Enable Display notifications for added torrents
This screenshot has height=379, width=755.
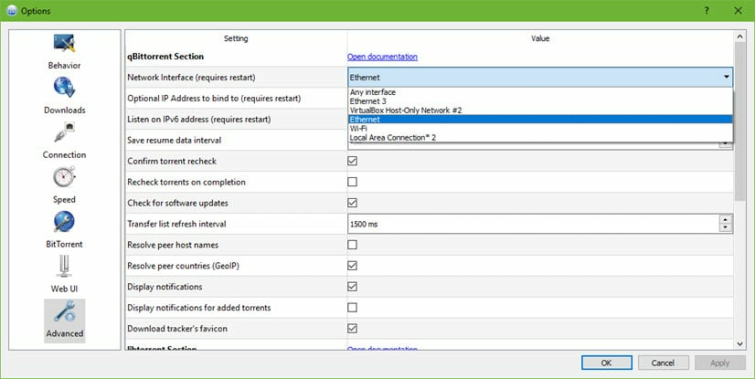352,307
